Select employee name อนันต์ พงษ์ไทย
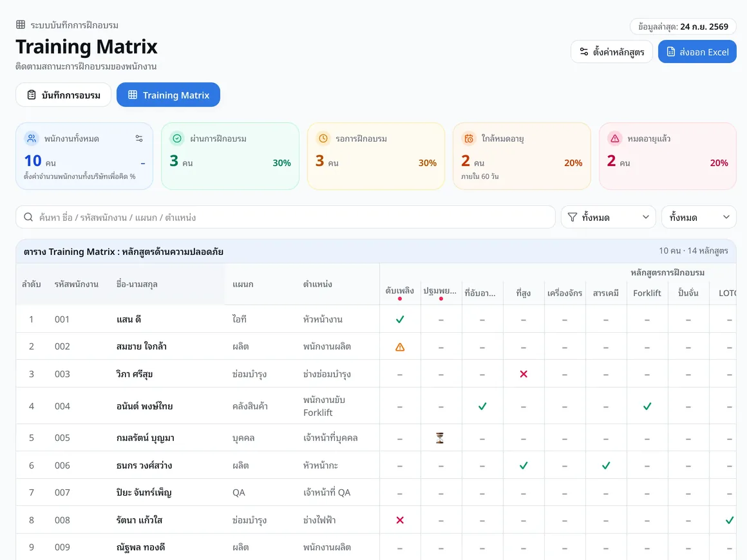747x560 pixels. (144, 406)
